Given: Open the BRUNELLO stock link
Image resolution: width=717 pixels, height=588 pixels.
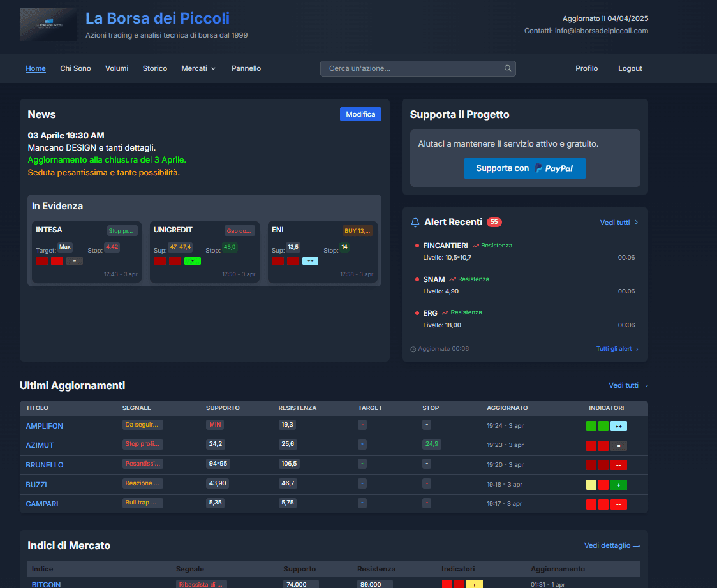Looking at the screenshot, I should click(45, 465).
